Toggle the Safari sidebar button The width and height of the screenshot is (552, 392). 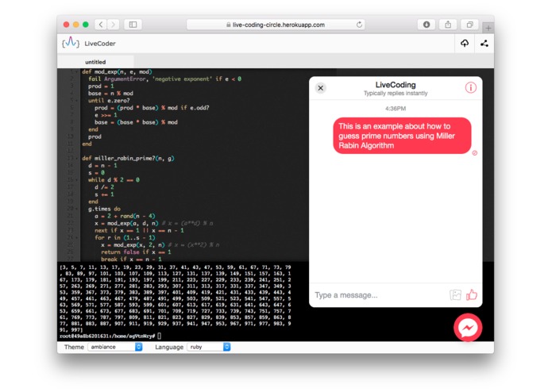point(133,25)
